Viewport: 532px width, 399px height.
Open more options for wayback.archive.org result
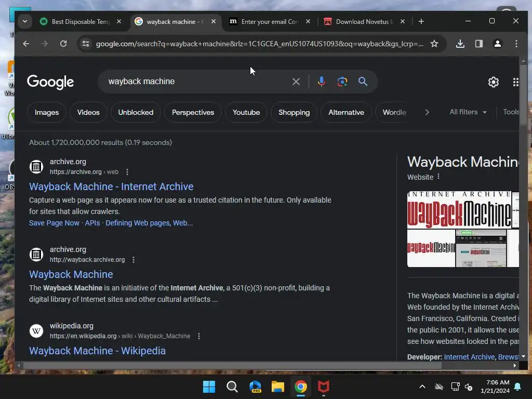[134, 260]
